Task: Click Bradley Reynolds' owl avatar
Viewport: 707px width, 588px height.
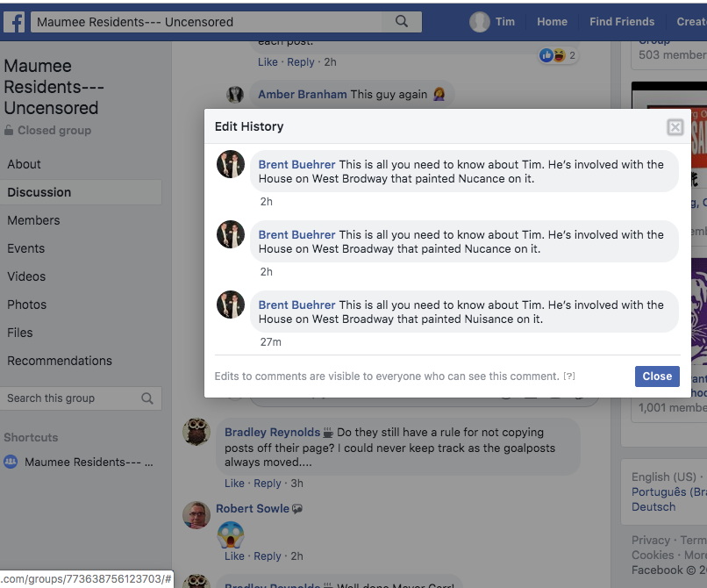Action: 196,432
